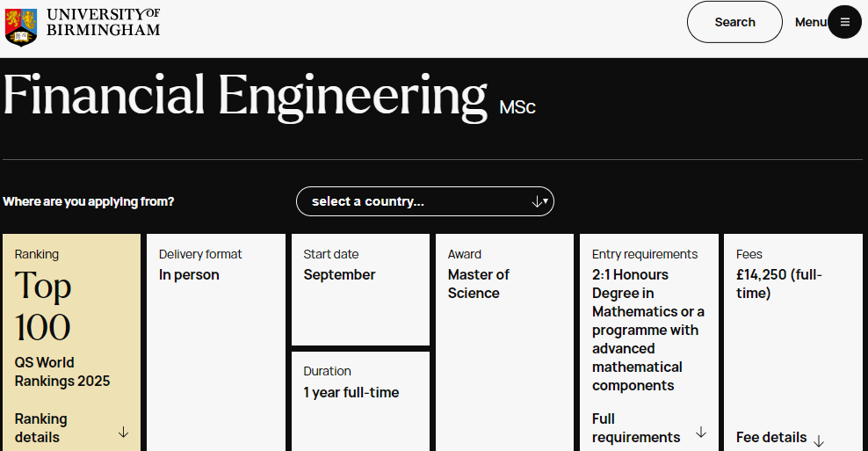Click the down arrow beside Fee details

819,440
